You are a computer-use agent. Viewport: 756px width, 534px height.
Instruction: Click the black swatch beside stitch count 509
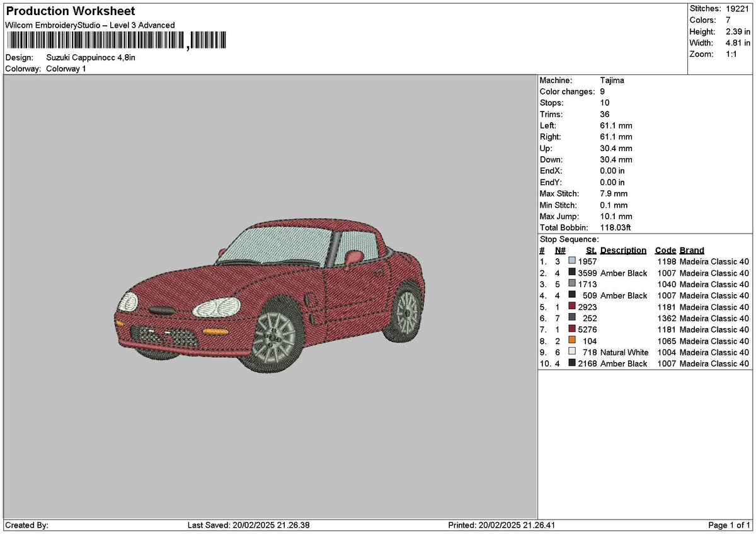click(x=572, y=295)
